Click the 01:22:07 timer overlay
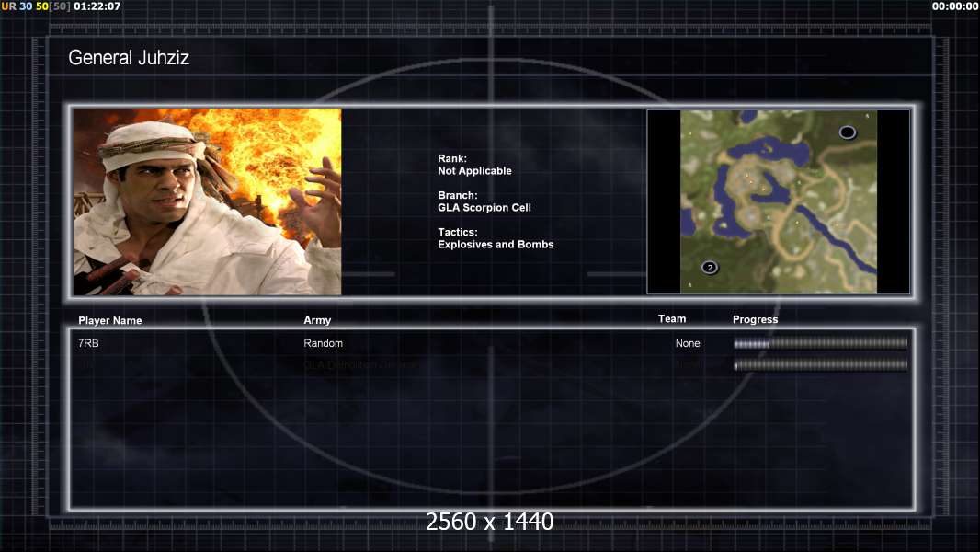Image resolution: width=980 pixels, height=552 pixels. pyautogui.click(x=97, y=6)
